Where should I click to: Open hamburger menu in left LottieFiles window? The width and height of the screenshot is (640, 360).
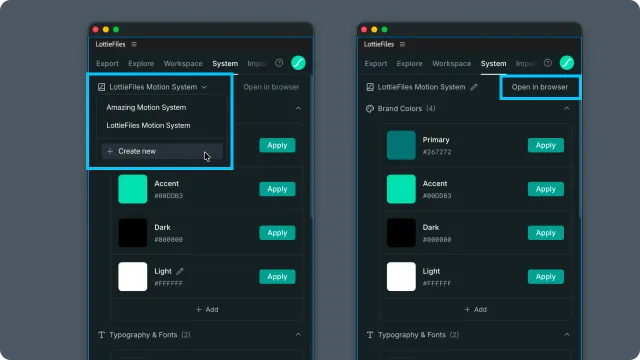click(x=134, y=44)
